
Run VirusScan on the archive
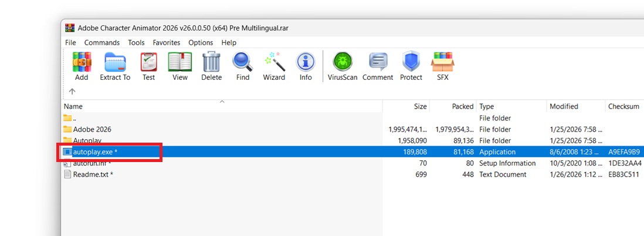[343, 62]
